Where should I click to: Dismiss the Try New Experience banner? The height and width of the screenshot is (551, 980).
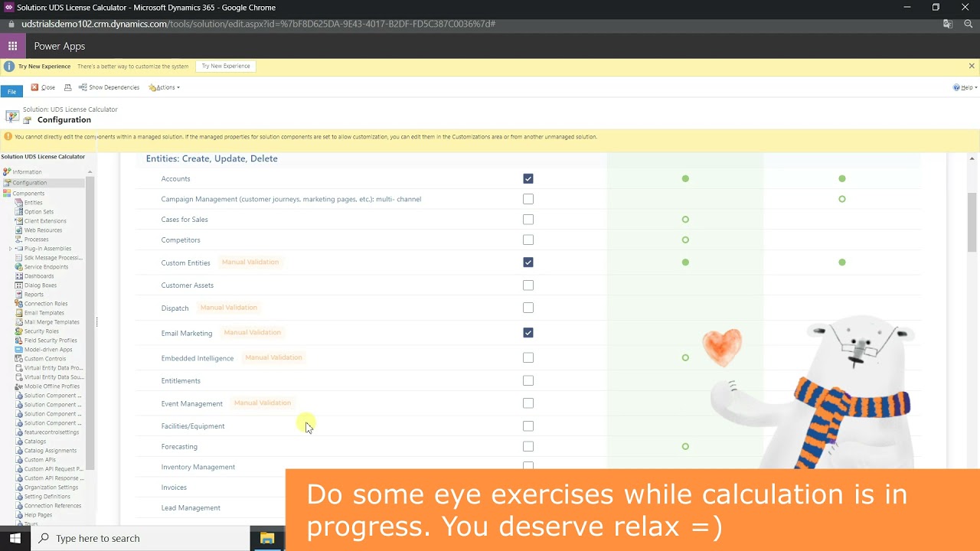coord(972,67)
